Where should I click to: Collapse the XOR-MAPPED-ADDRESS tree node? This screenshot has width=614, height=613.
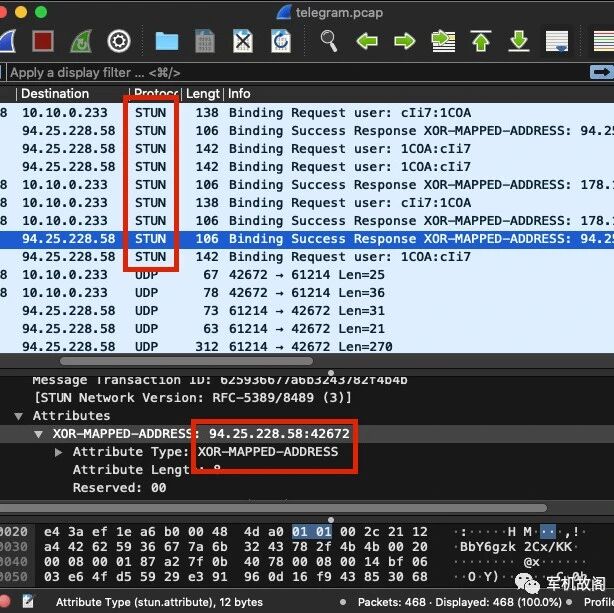coord(38,434)
